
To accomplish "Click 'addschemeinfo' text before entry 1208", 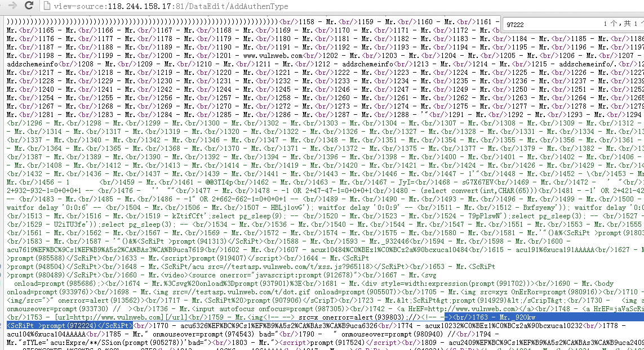I will (x=33, y=64).
